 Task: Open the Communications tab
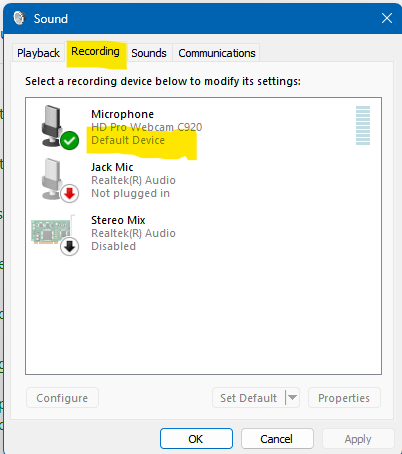(217, 53)
